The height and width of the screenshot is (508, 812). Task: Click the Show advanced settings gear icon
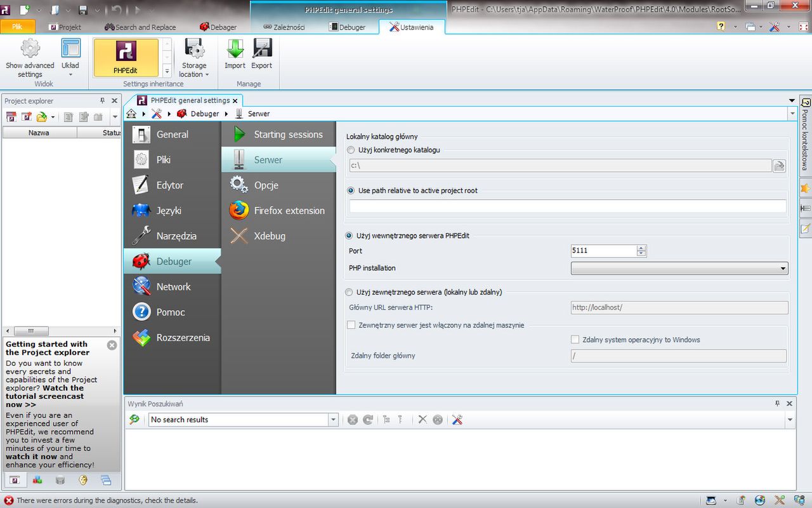pos(30,49)
